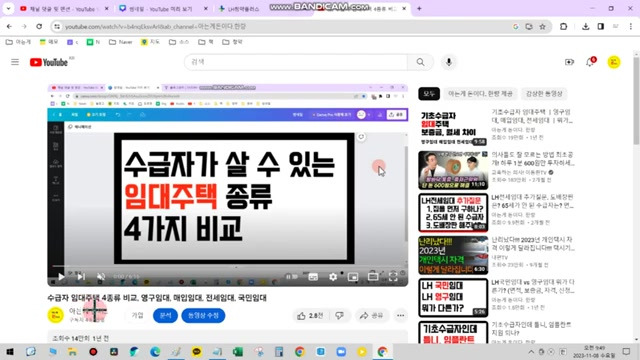Select the 아는게 돈이다. 한량 제공 chip
This screenshot has height=360, width=640.
point(480,93)
